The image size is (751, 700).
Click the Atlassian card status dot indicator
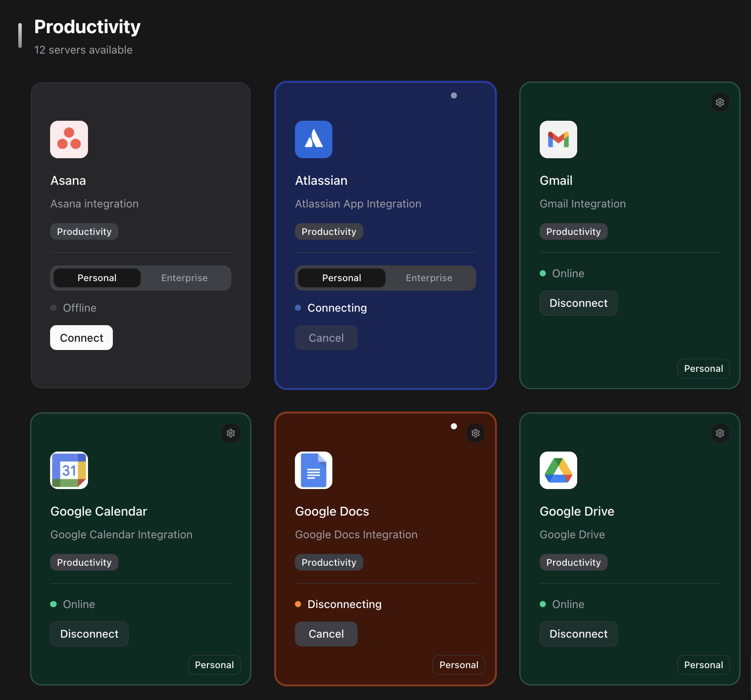pyautogui.click(x=454, y=95)
